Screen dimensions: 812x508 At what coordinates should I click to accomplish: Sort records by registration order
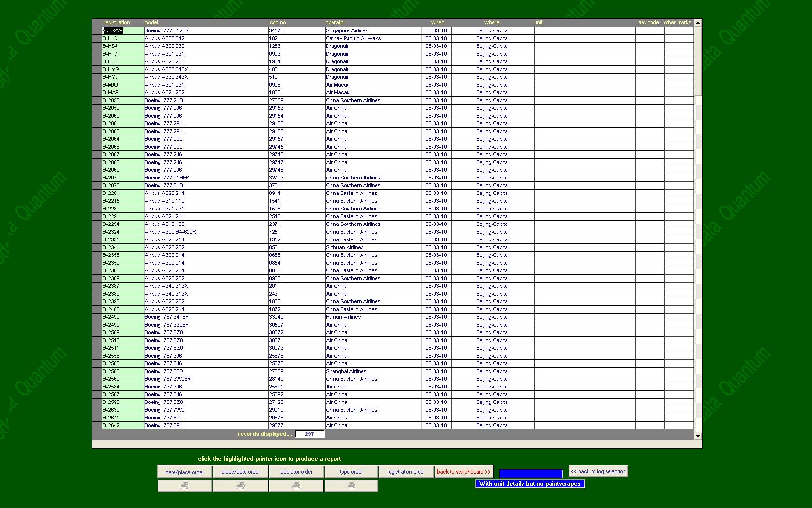[406, 472]
